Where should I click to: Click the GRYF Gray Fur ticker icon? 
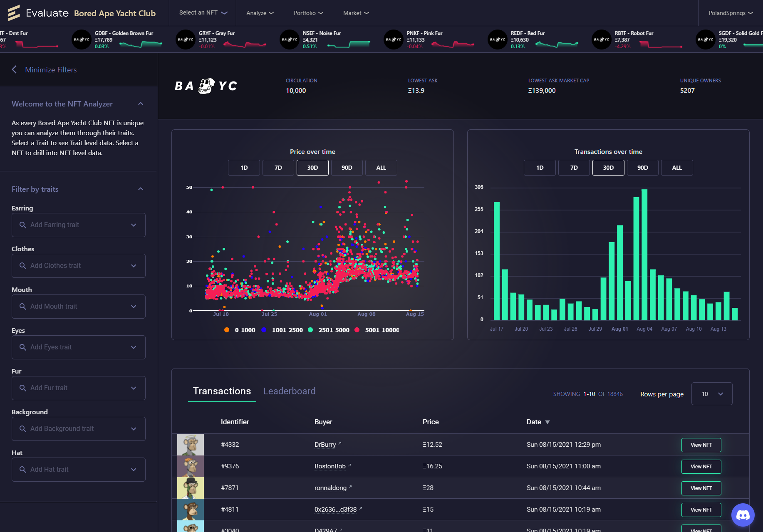coord(186,40)
